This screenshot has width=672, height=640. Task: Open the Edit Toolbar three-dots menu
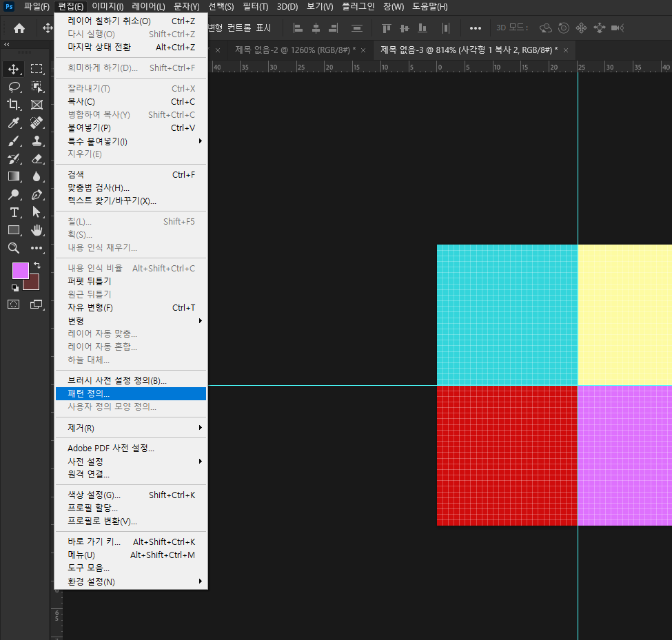(x=37, y=248)
